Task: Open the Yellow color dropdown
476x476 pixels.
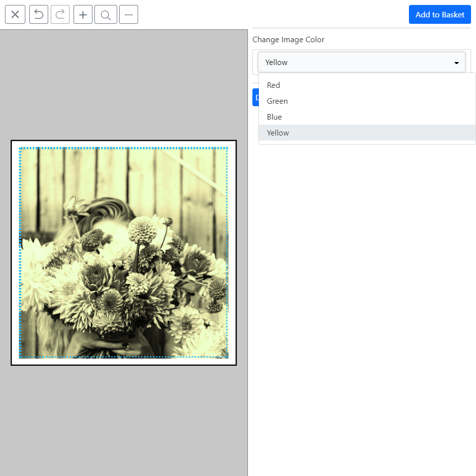Action: (361, 62)
